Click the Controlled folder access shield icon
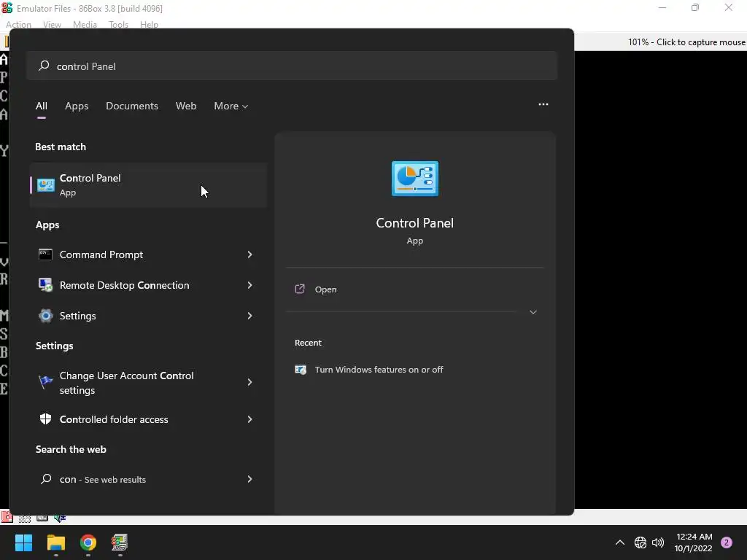The width and height of the screenshot is (747, 560). [x=46, y=419]
